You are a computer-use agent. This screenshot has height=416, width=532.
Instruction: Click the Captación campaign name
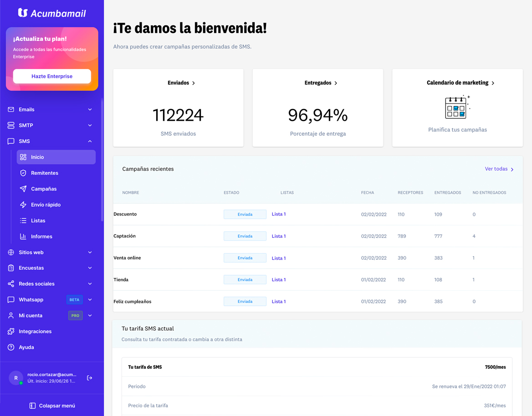point(124,236)
